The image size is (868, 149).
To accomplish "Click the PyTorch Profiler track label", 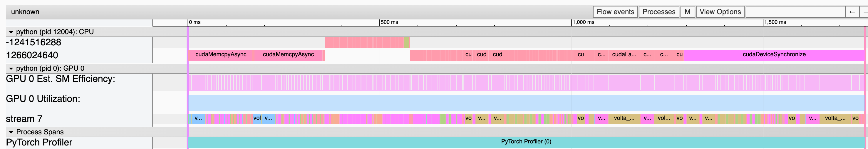I will pos(39,142).
